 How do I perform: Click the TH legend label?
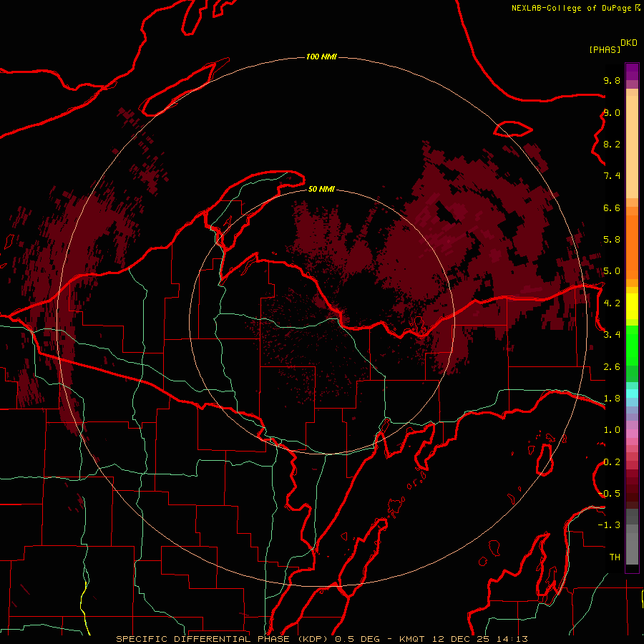tap(615, 557)
